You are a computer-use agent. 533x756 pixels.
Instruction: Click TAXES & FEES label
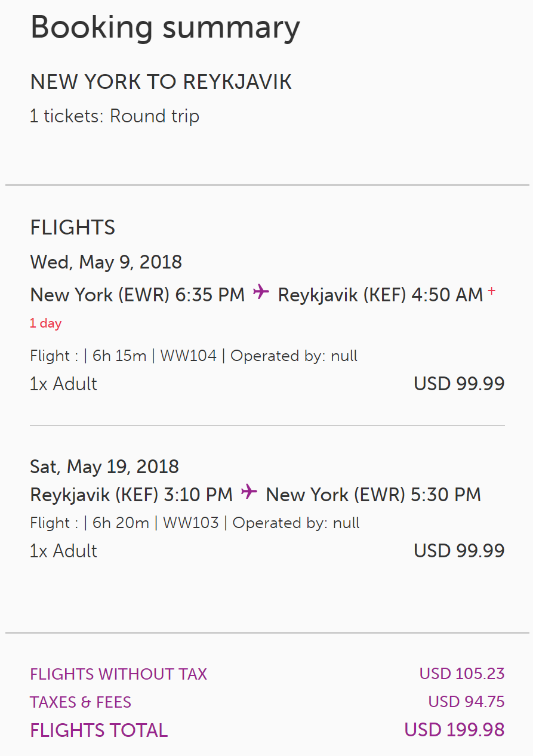click(x=81, y=702)
